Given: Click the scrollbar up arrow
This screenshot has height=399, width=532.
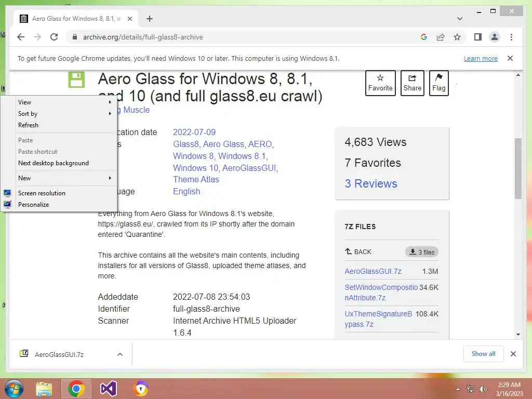Looking at the screenshot, I should pyautogui.click(x=518, y=75).
